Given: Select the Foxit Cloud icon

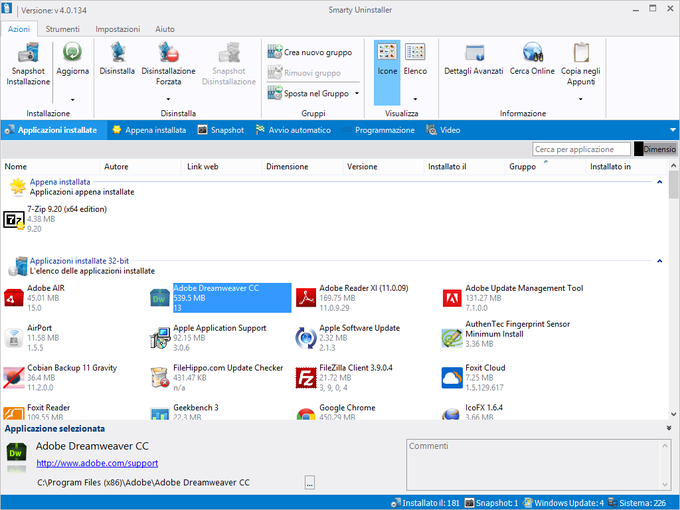Looking at the screenshot, I should (452, 378).
